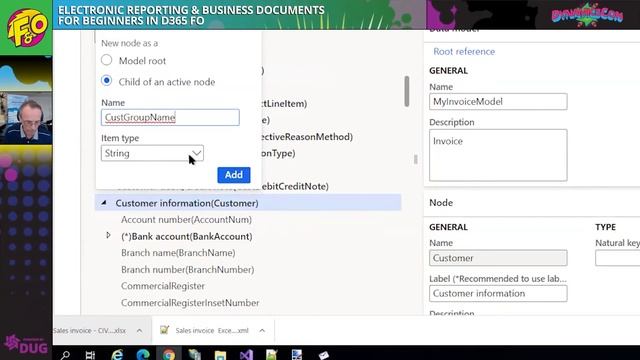Select Account number(AccountNum) tree row
The width and height of the screenshot is (640, 360).
click(186, 220)
